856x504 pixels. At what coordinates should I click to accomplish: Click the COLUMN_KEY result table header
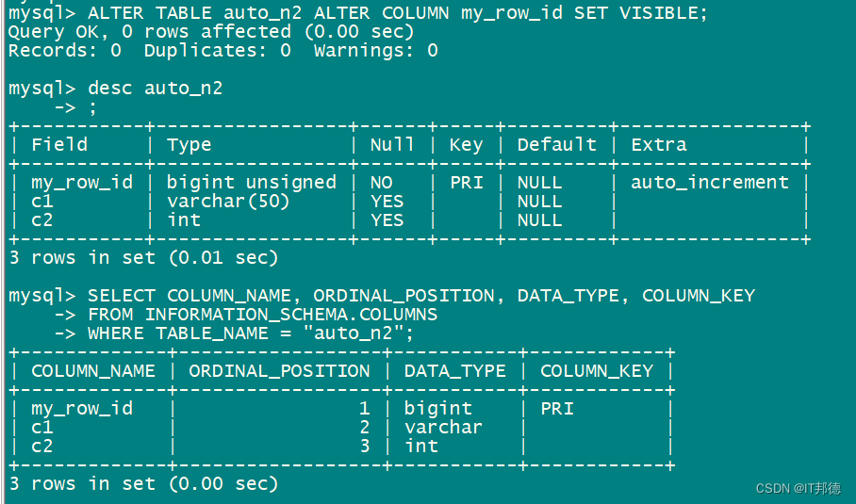coord(596,371)
